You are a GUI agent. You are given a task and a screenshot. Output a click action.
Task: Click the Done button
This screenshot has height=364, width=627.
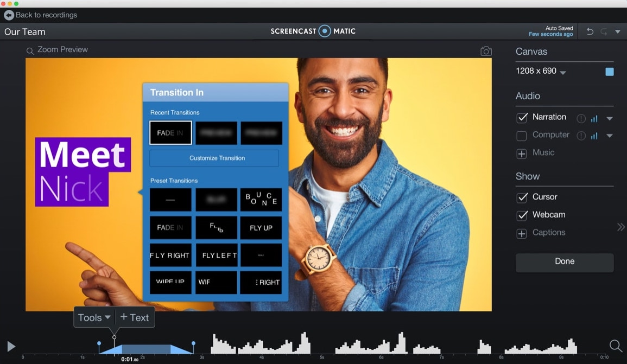(564, 262)
